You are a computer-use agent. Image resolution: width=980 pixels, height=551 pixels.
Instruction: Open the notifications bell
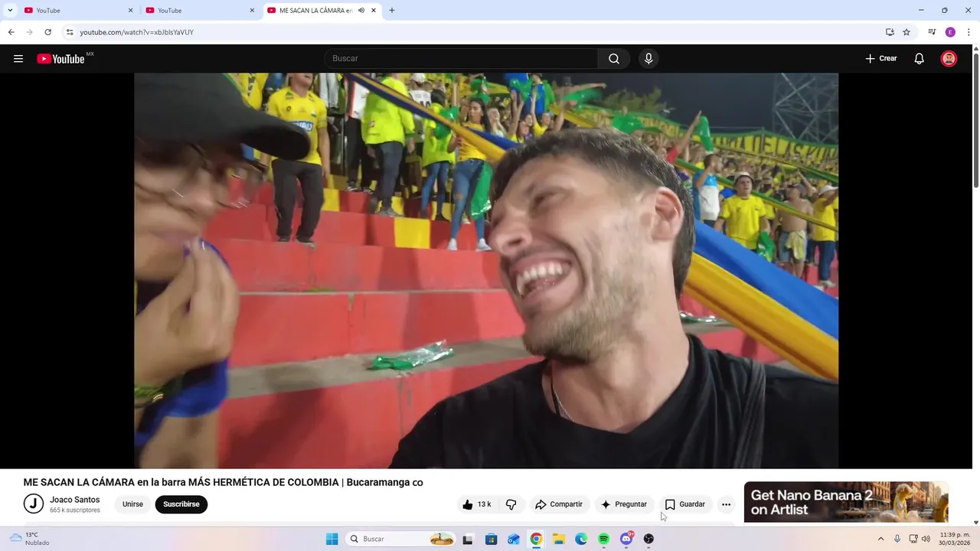[920, 59]
